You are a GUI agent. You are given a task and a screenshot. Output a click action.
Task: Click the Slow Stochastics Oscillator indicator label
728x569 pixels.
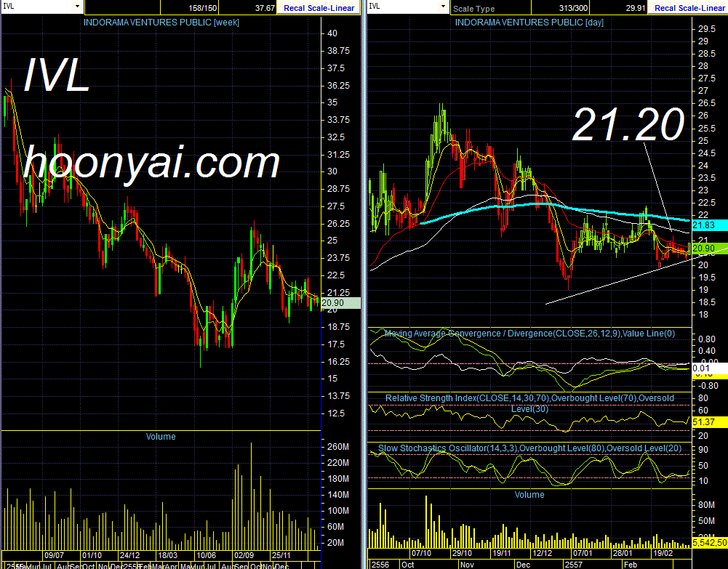pyautogui.click(x=529, y=448)
